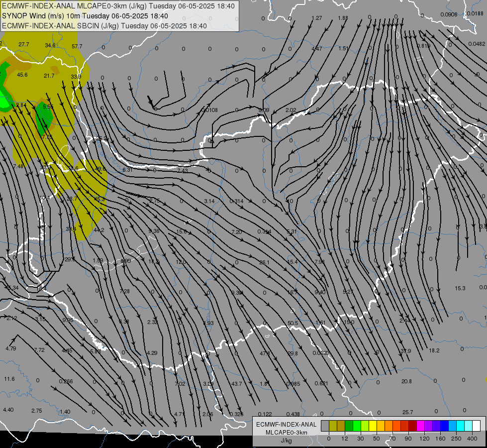This screenshot has height=448, width=487.
Task: Click the map value '43.7'
Action: pos(237,384)
